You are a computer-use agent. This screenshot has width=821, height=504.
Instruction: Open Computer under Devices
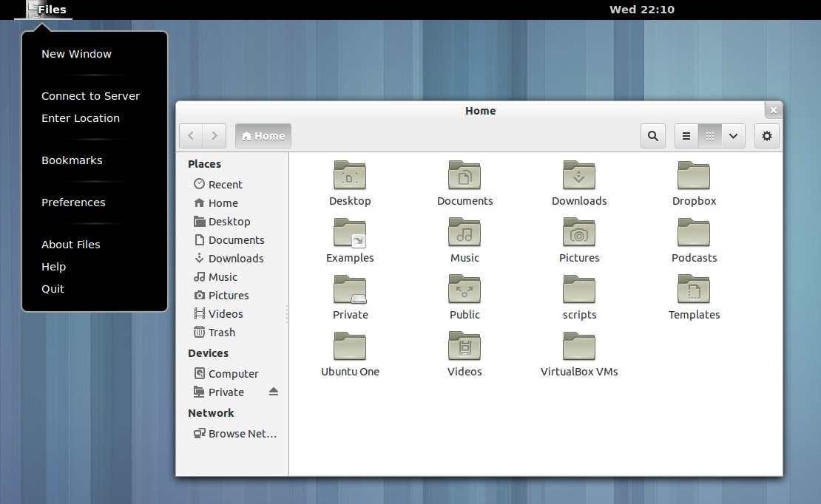point(233,374)
